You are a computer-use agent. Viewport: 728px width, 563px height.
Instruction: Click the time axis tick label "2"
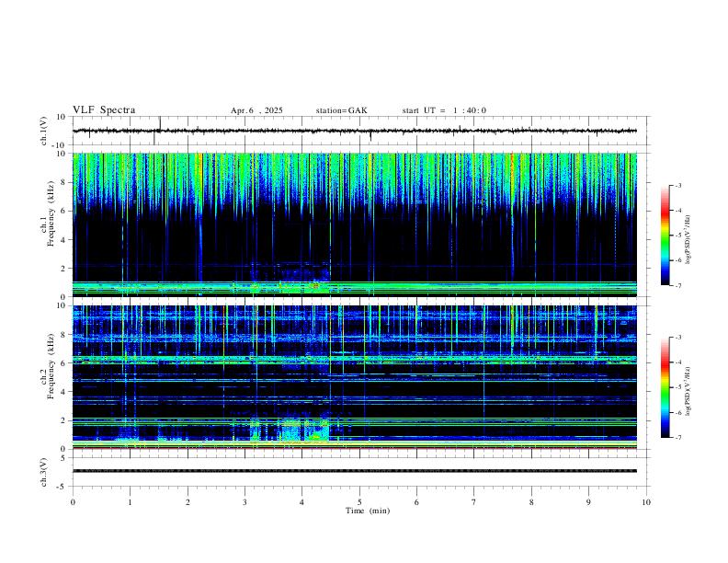pos(188,502)
